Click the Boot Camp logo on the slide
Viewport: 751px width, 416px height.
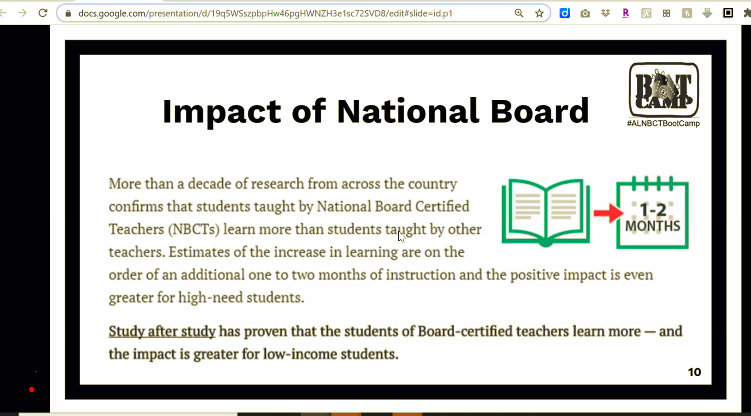point(664,90)
